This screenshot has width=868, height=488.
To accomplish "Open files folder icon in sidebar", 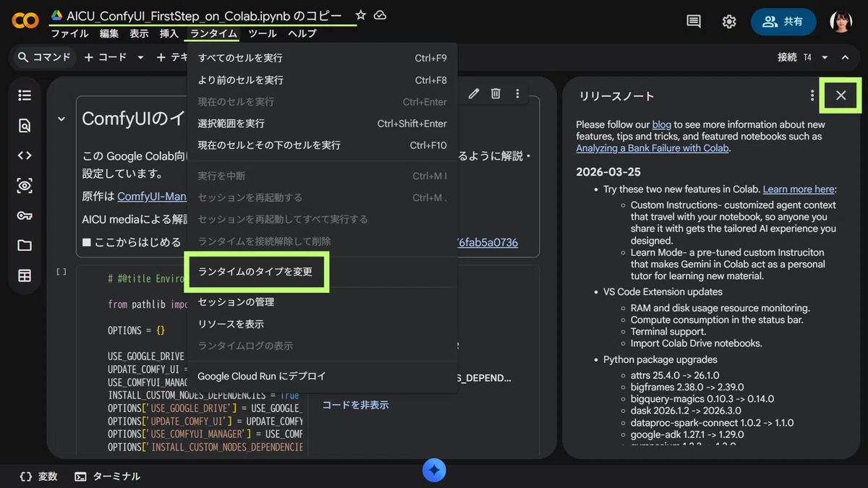I will click(x=25, y=246).
